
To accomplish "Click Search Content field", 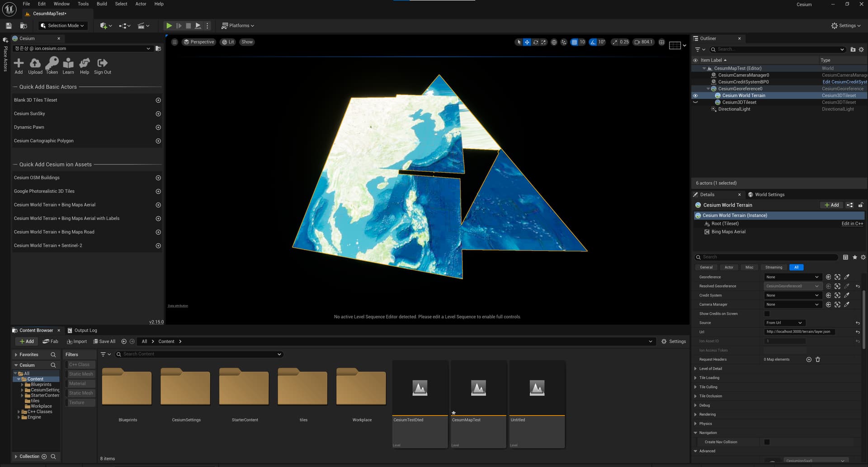I will (x=199, y=354).
